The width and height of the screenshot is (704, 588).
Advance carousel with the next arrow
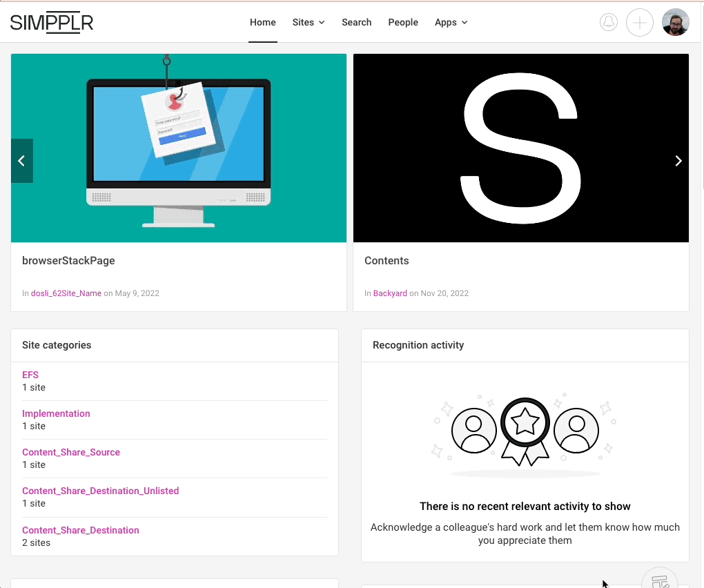[x=678, y=161]
